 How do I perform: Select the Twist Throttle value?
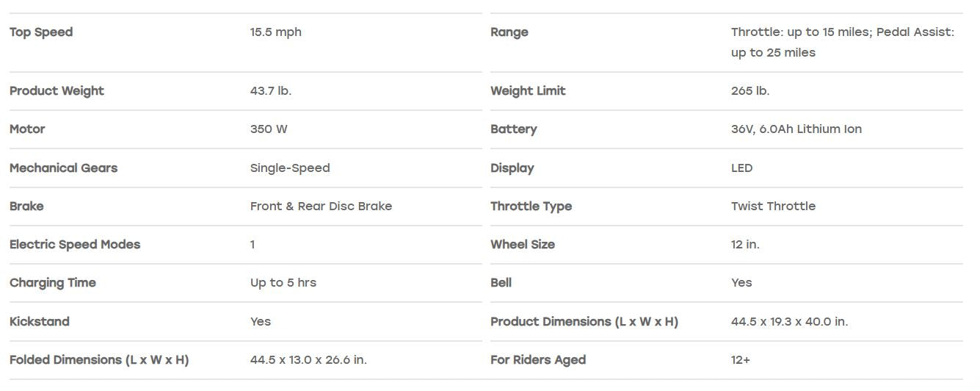(x=773, y=207)
